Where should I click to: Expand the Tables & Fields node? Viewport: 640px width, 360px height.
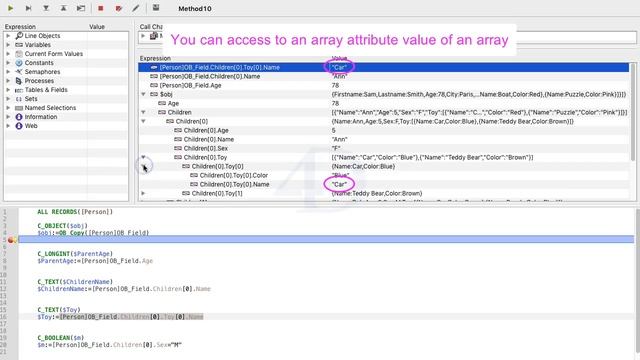point(8,90)
